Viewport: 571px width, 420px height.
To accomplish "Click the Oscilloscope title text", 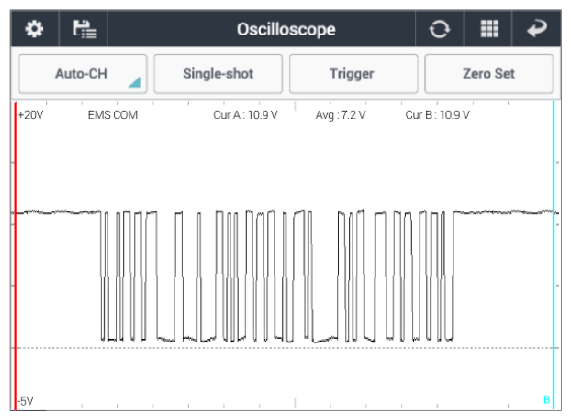I will point(286,29).
